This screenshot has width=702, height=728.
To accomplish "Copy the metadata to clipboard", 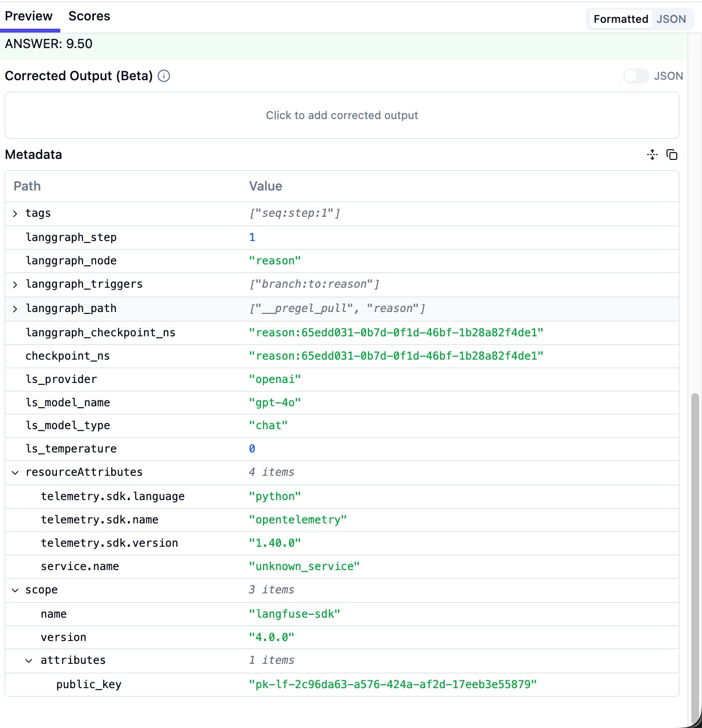I will (672, 155).
